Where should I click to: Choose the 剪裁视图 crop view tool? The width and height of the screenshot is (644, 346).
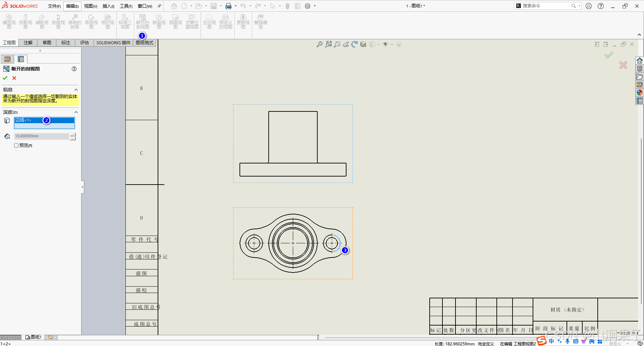[x=175, y=21]
